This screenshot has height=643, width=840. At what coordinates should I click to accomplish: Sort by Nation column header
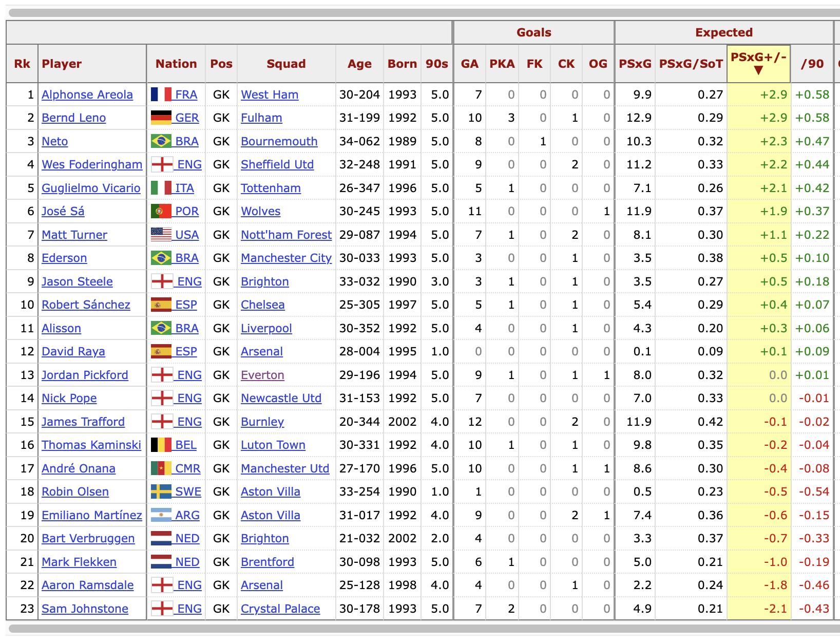point(176,64)
